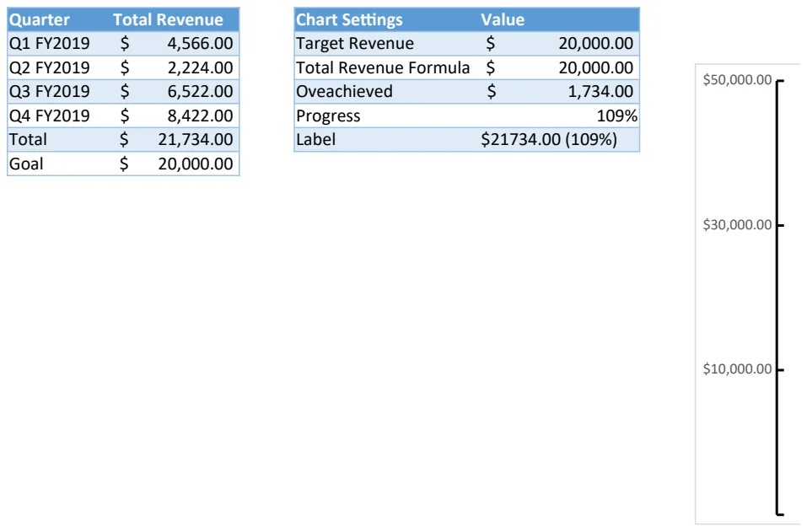Click the Progress label cell

386,116
